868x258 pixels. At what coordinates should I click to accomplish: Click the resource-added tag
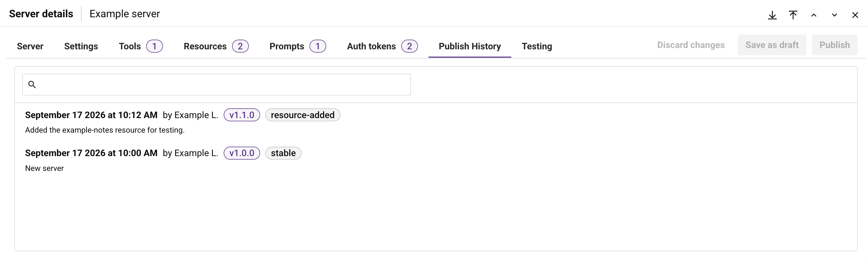tap(302, 115)
